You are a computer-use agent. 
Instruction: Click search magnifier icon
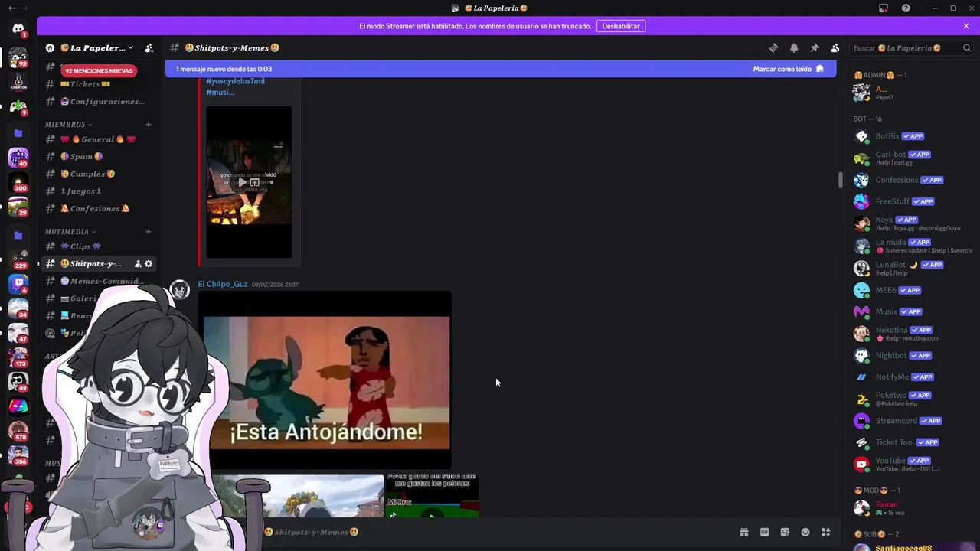click(967, 47)
